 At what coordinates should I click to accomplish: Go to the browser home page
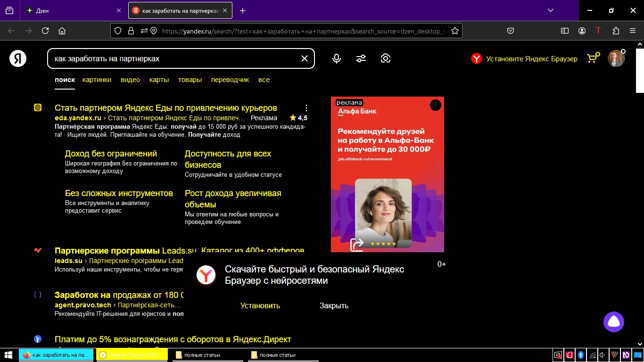(62, 31)
